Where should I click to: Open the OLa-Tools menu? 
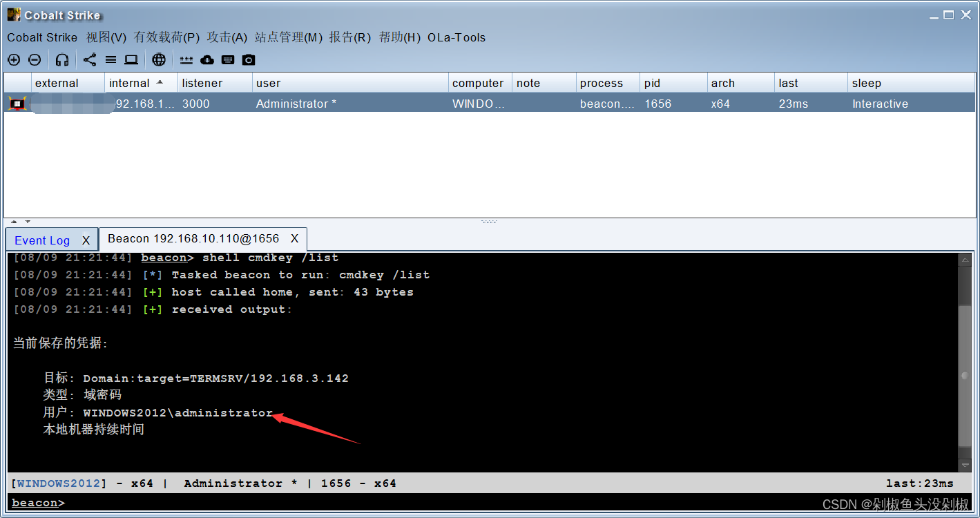(457, 37)
